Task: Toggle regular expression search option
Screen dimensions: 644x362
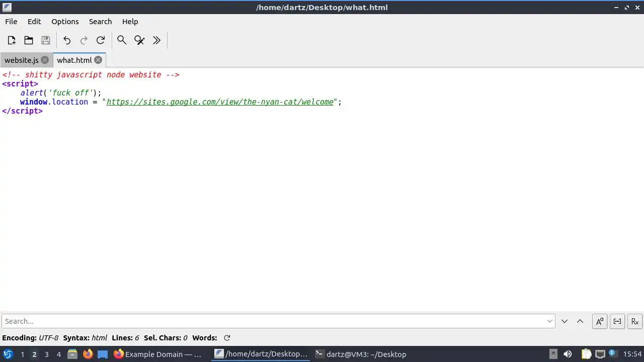Action: [x=635, y=321]
